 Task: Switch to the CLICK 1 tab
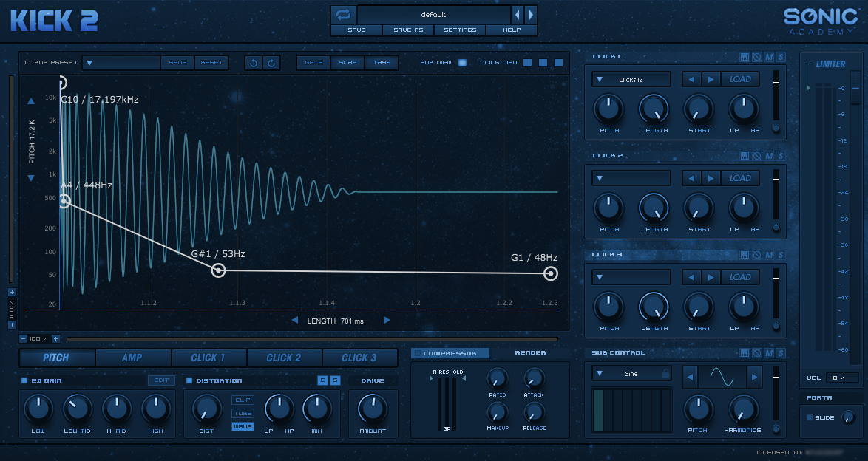[208, 358]
